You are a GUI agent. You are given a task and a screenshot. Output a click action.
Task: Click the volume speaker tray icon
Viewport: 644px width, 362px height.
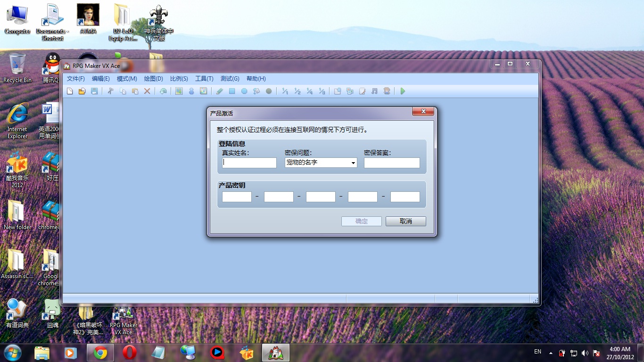[x=585, y=353]
